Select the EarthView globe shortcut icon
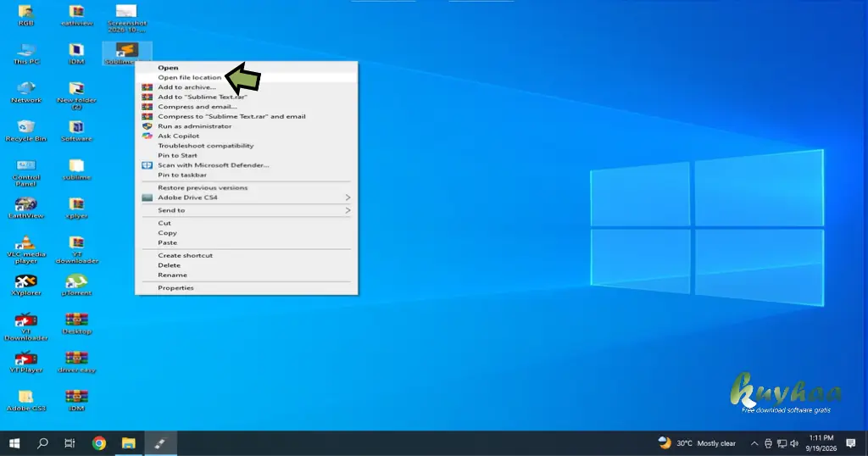This screenshot has width=868, height=456. click(26, 208)
